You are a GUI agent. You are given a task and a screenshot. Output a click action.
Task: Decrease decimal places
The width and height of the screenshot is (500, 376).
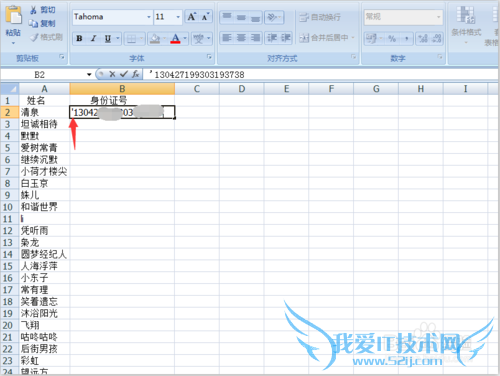[x=437, y=39]
